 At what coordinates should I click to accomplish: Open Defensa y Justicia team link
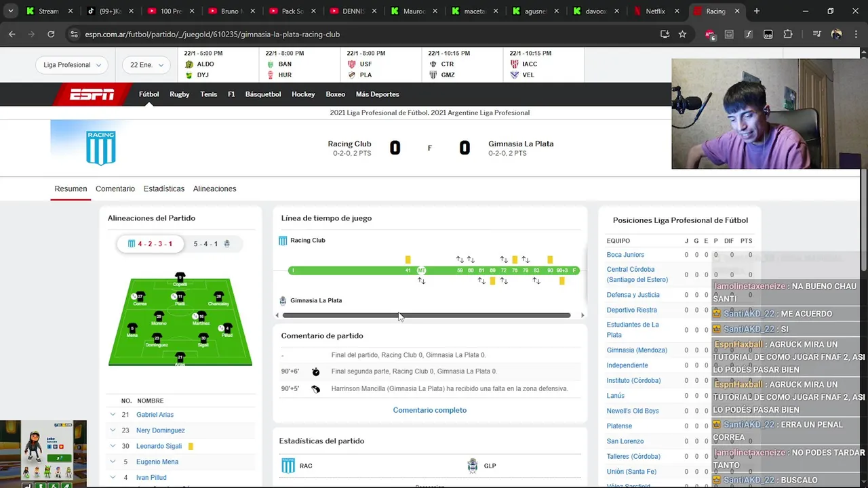(x=633, y=295)
